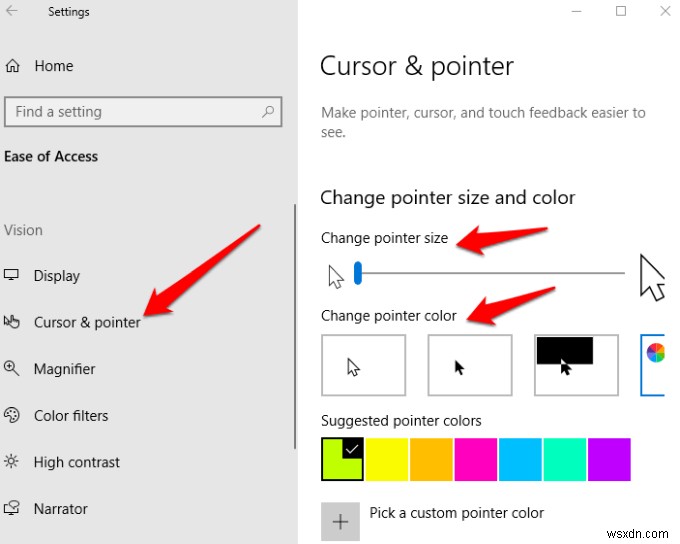Select the orange suggested pointer color
This screenshot has height=544, width=680.
(x=432, y=459)
